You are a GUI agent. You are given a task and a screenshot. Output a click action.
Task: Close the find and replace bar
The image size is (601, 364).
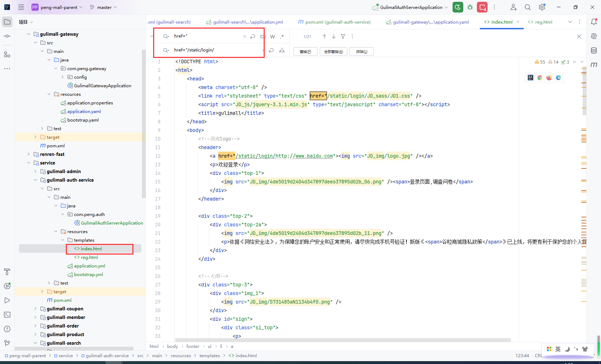[x=579, y=36]
